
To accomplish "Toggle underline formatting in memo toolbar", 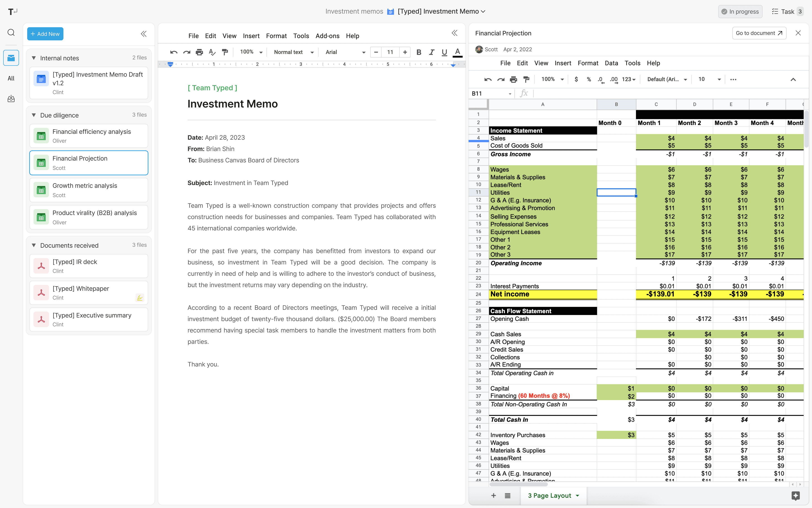I will click(x=444, y=52).
